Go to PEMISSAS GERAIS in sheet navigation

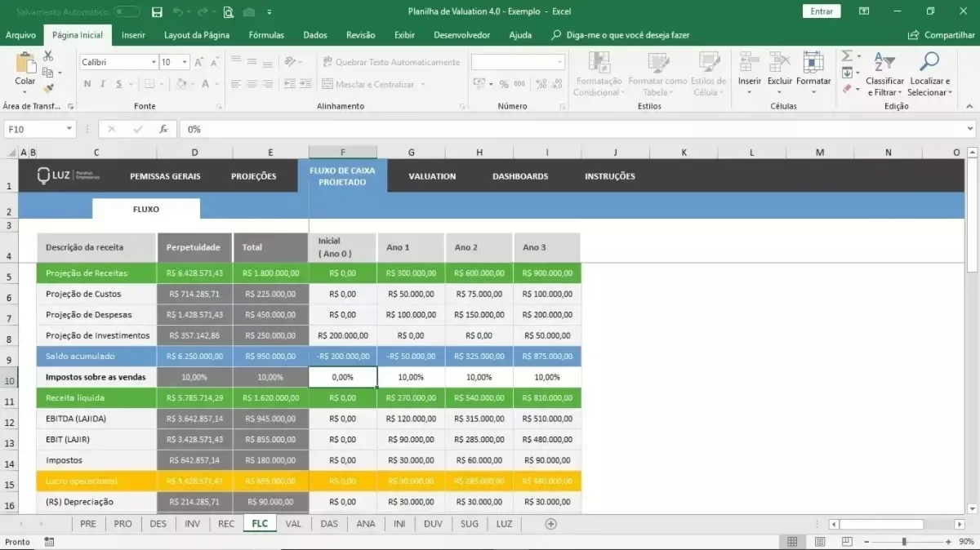click(x=165, y=176)
